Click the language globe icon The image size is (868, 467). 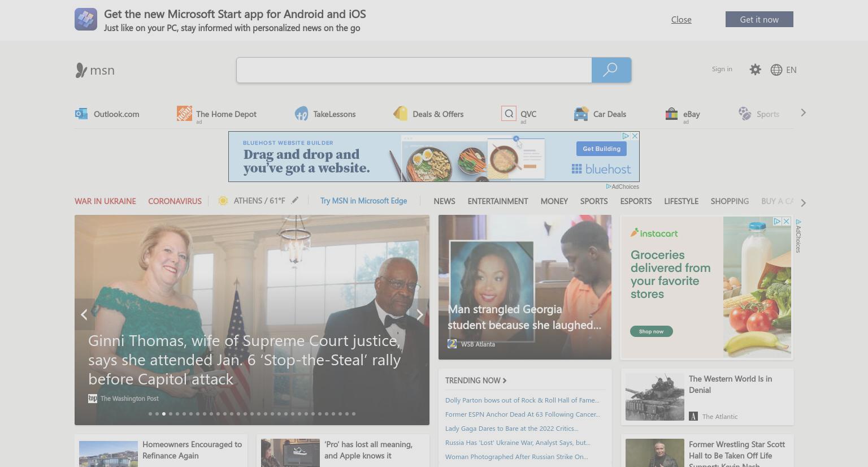tap(776, 70)
